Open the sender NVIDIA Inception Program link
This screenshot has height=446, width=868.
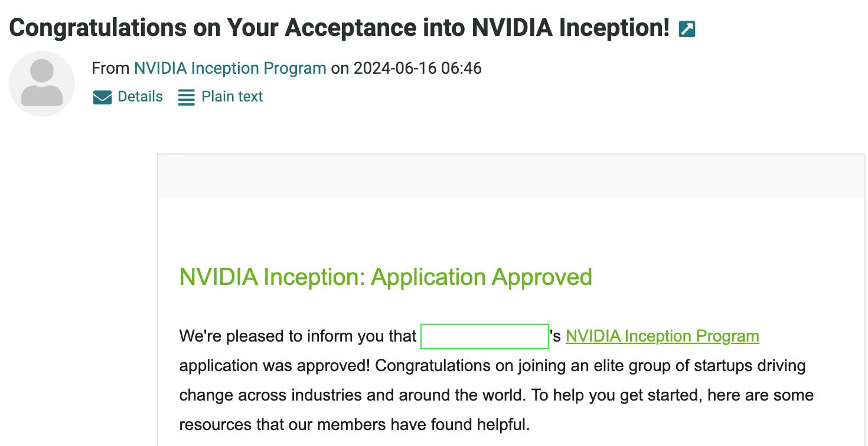coord(230,68)
